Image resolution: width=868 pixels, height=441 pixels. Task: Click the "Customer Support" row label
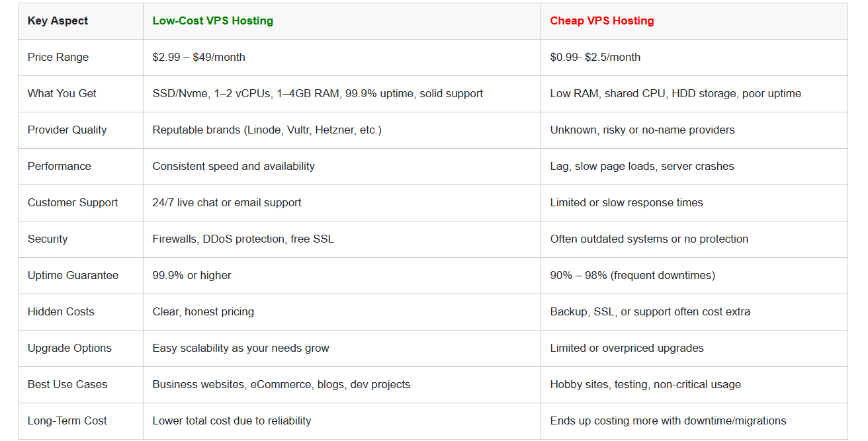coord(73,202)
